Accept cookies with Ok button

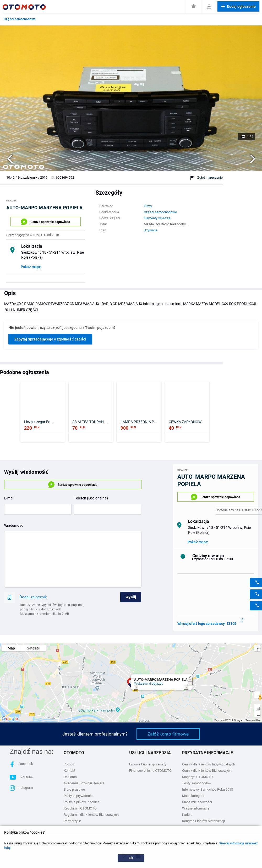(x=131, y=858)
